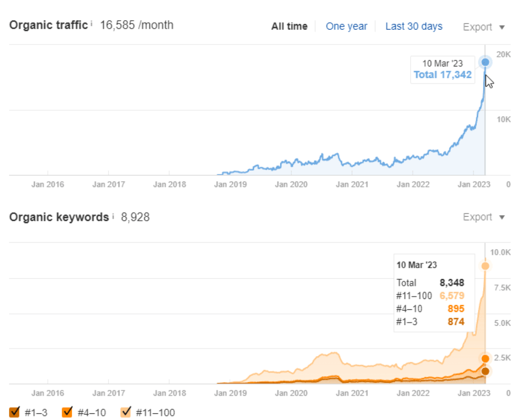Screen dimensions: 518x420
Task: Click the dark orange #1–3 data point
Action: pyautogui.click(x=485, y=371)
